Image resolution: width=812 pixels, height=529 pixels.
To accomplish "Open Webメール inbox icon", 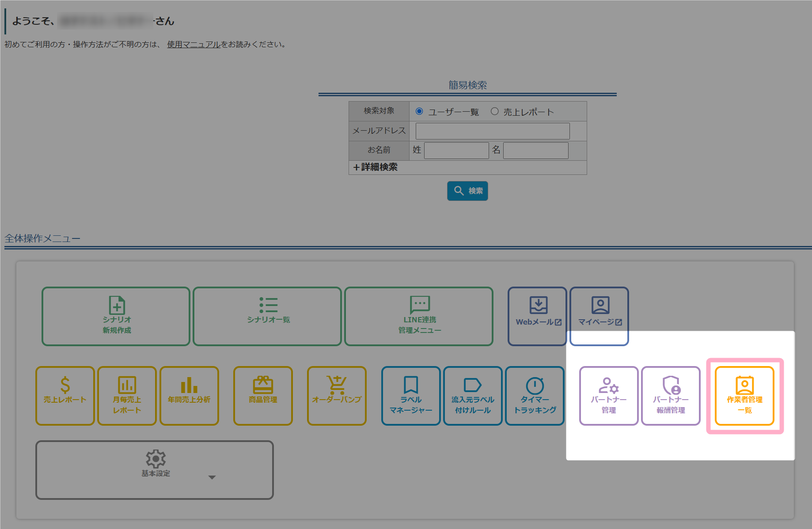I will (x=538, y=306).
